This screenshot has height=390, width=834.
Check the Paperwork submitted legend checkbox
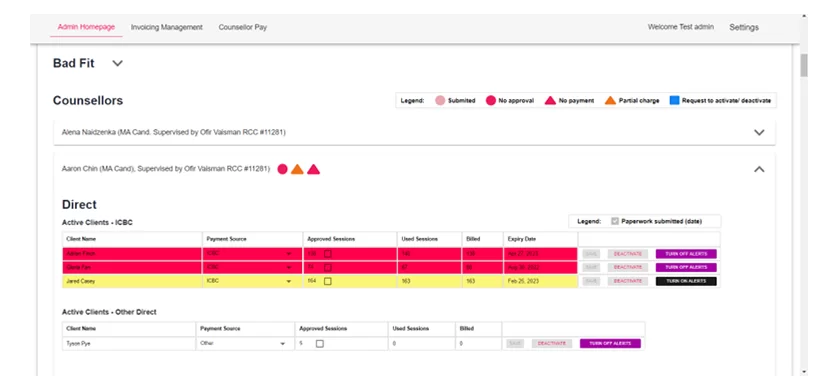click(615, 221)
